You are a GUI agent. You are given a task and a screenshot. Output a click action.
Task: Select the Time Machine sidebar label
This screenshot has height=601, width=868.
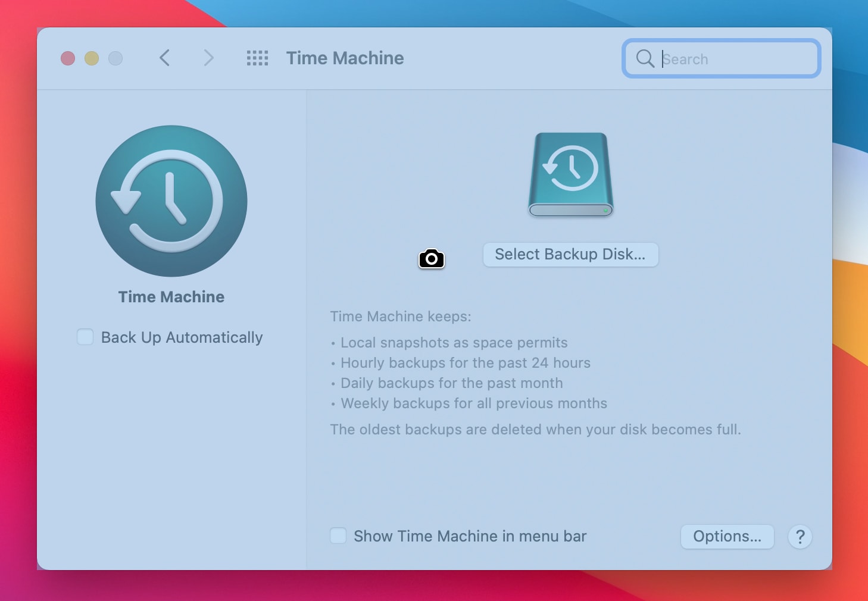pos(171,296)
